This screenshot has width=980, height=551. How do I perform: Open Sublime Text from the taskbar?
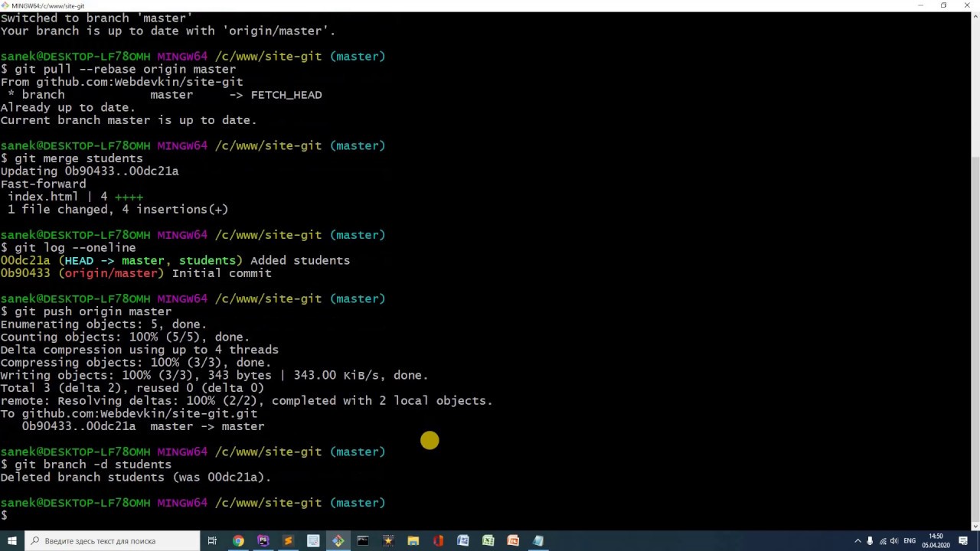click(288, 540)
